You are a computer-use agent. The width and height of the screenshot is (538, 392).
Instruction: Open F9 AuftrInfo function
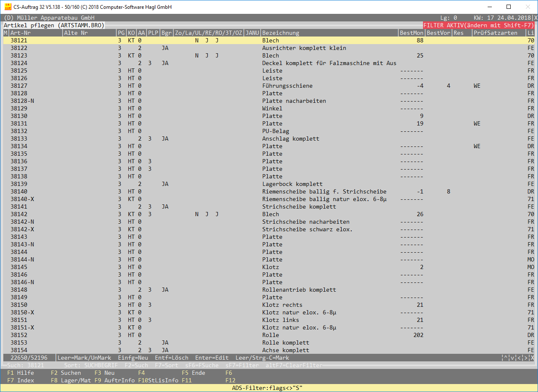click(x=115, y=380)
